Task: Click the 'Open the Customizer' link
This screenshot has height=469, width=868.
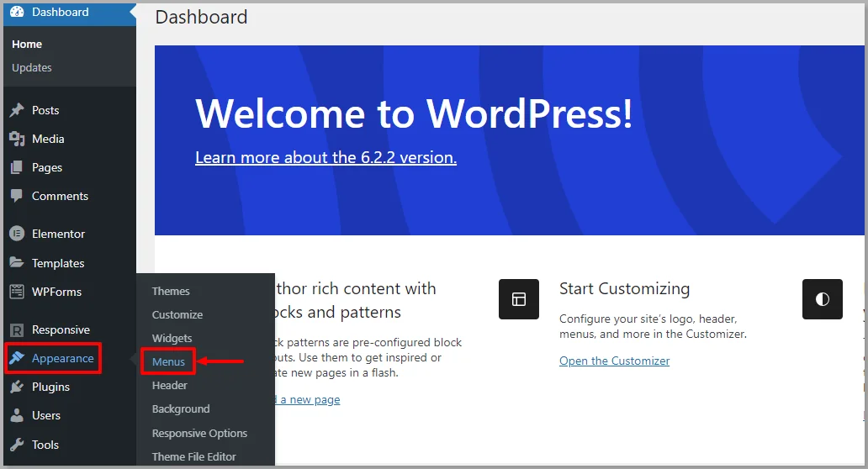Action: pos(615,361)
